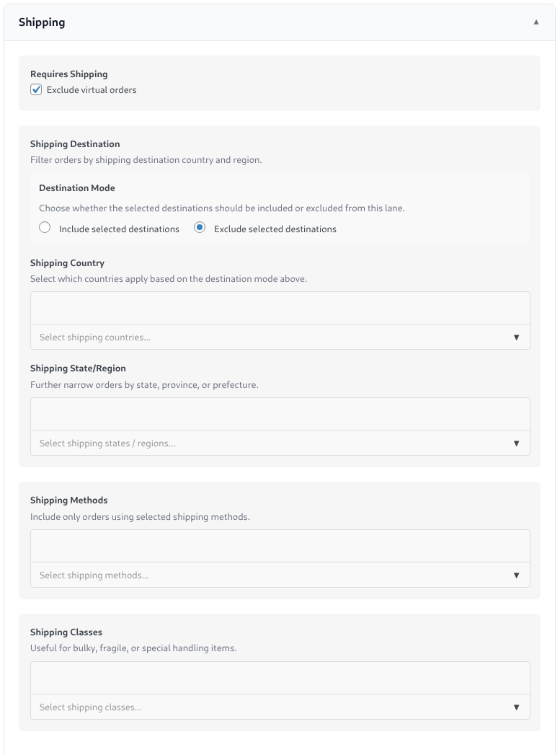Click the empty selected shipping classes box
This screenshot has height=755, width=560.
click(x=280, y=679)
